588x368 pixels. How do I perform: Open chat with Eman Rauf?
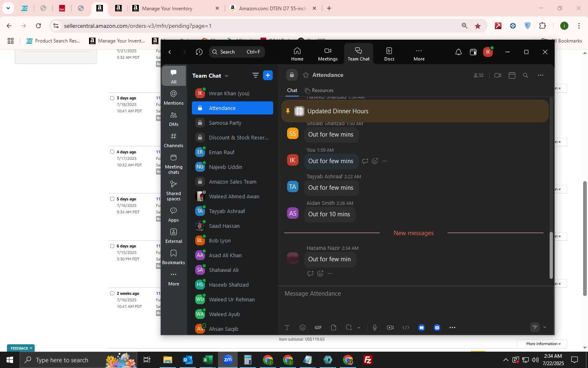(232, 152)
